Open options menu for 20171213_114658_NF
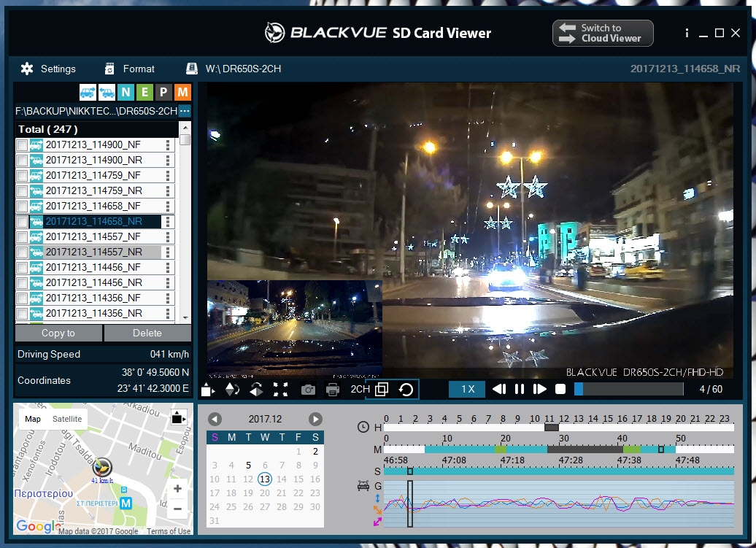Image resolution: width=756 pixels, height=548 pixels. 168,207
